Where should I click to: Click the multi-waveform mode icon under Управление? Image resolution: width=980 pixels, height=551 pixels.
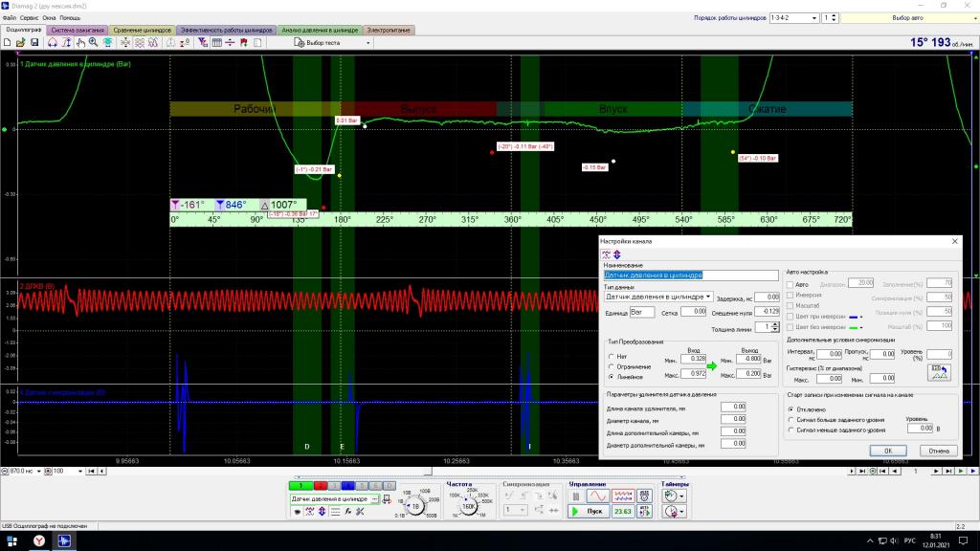click(622, 496)
